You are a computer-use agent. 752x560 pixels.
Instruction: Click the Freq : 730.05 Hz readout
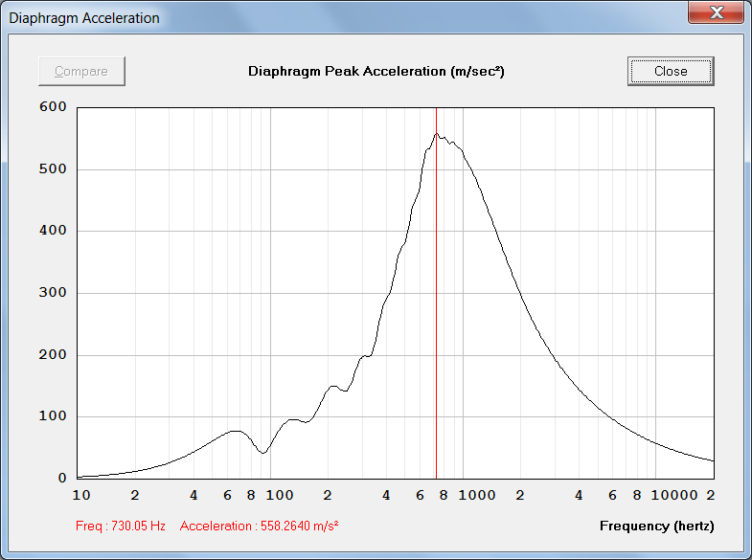(121, 526)
